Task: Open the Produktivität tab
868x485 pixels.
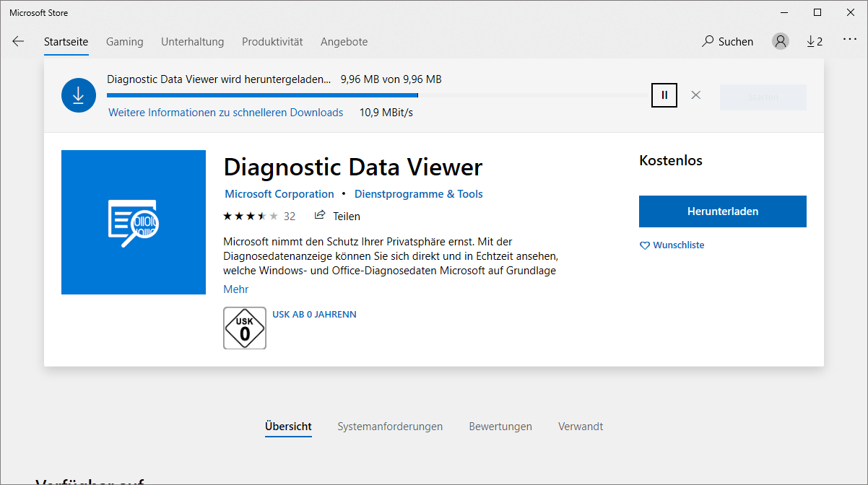Action: (x=272, y=42)
